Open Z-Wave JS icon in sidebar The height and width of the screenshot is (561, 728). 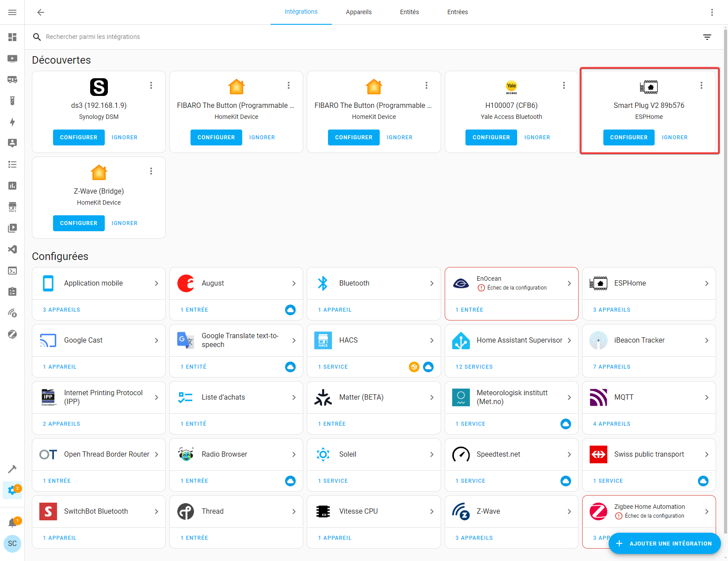(x=12, y=313)
